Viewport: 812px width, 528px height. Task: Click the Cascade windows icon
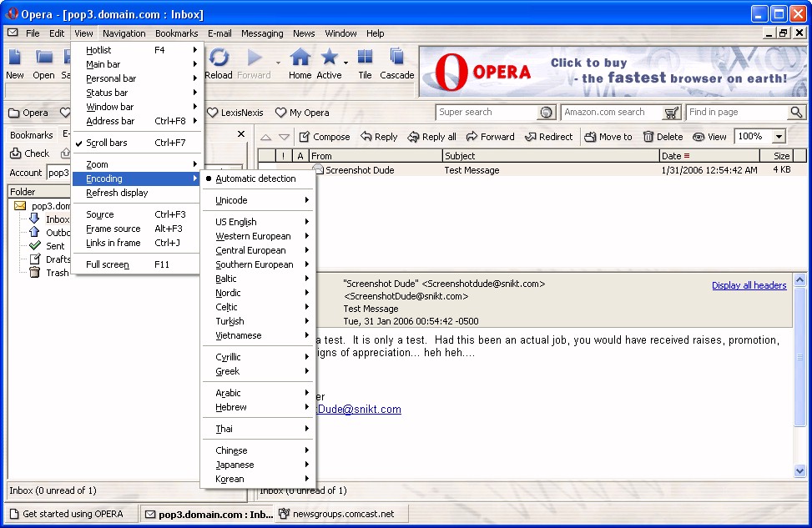396,58
